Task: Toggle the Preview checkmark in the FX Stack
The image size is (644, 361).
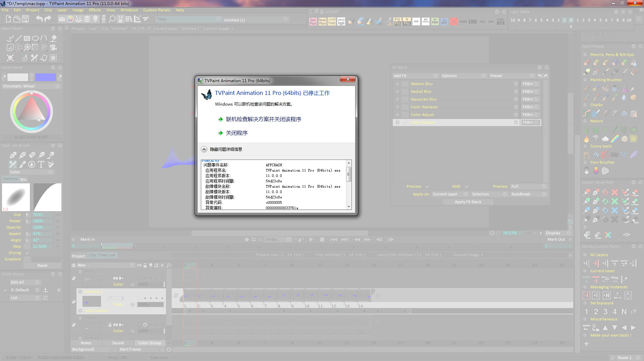Action: pos(427,186)
